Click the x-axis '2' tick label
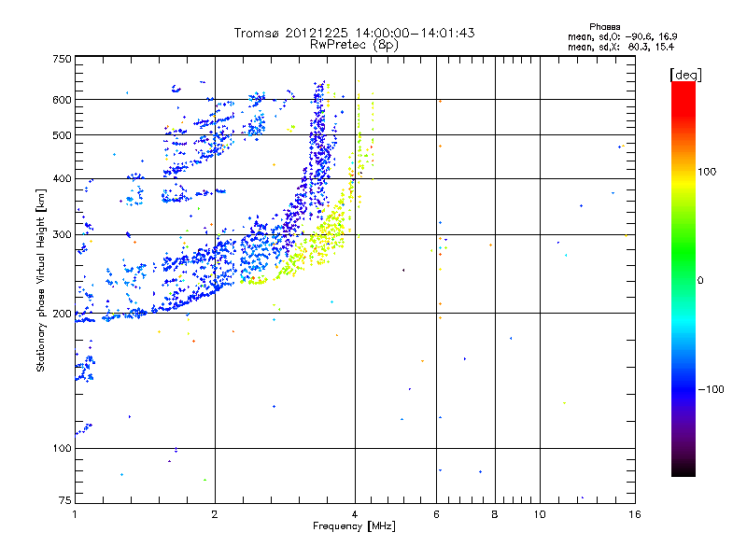The image size is (747, 560). click(215, 514)
